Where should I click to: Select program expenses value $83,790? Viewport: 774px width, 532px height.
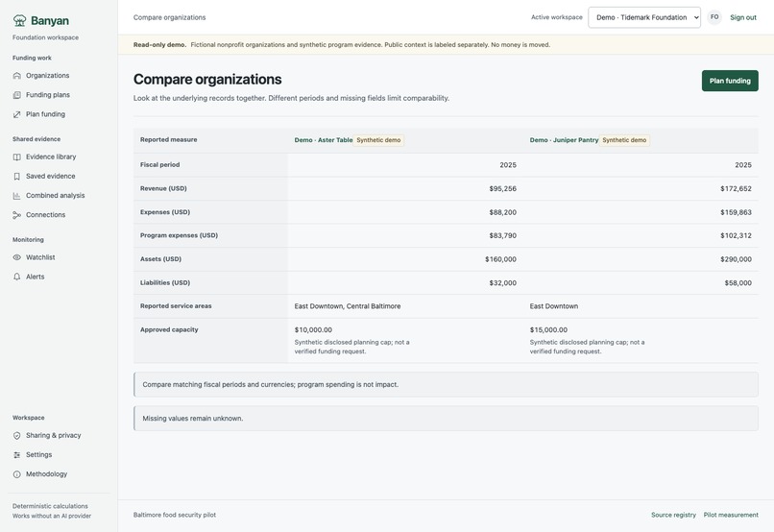502,235
